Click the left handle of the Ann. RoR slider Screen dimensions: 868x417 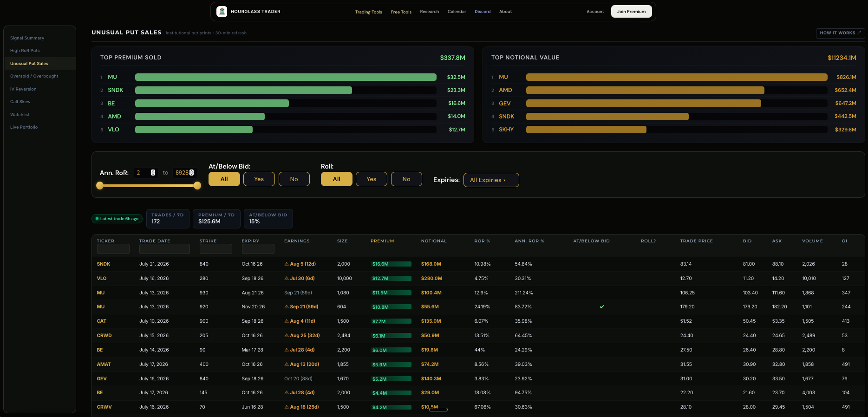[x=100, y=186]
